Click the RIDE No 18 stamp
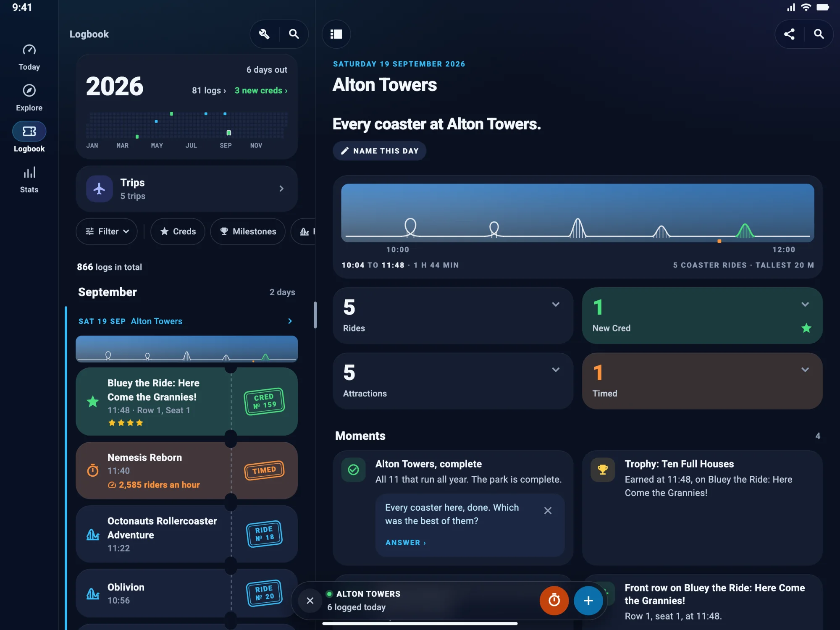The width and height of the screenshot is (840, 630). [264, 534]
